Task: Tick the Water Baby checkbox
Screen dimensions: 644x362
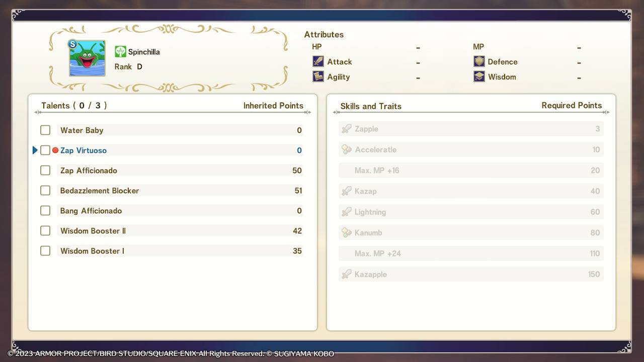Action: (45, 130)
